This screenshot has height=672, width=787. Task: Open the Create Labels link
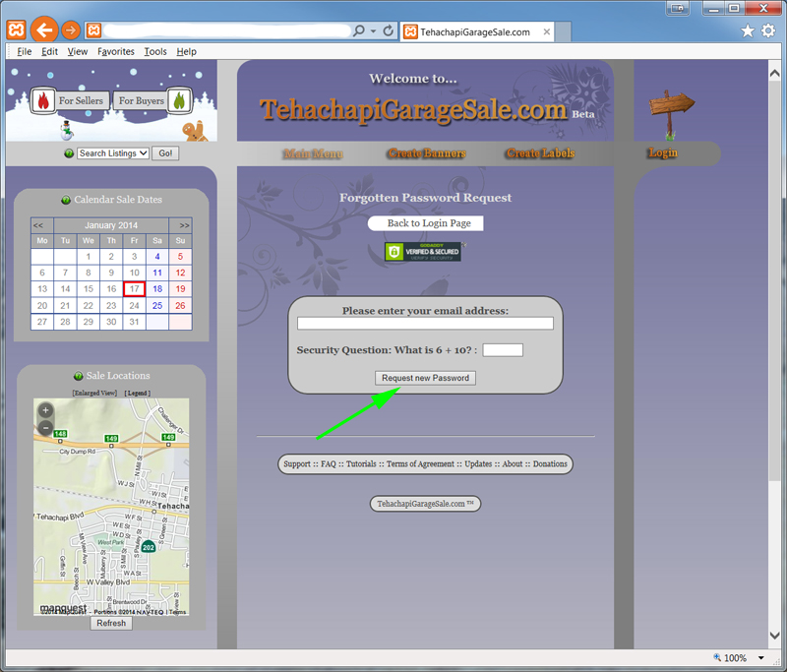click(x=540, y=153)
